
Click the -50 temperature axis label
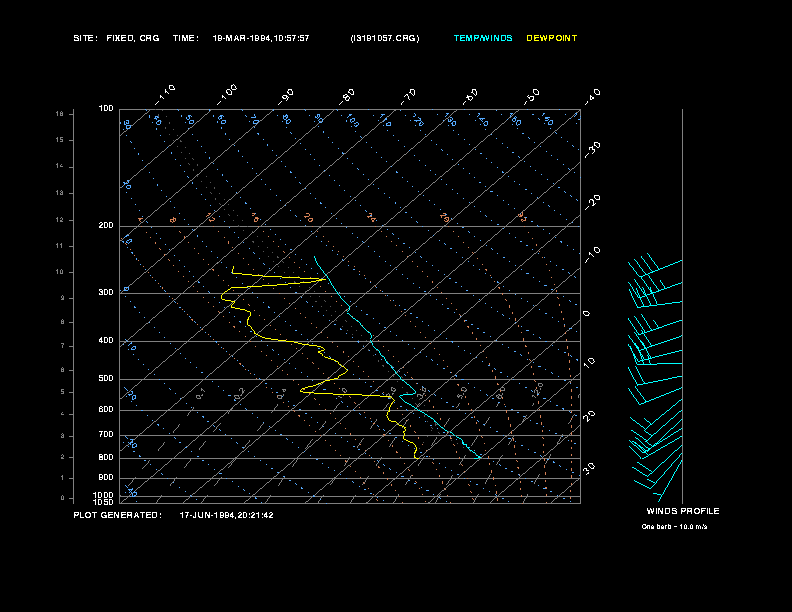click(x=532, y=97)
